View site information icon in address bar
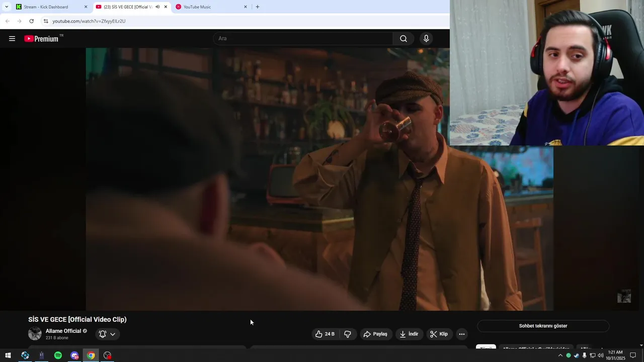The height and width of the screenshot is (362, 644). click(x=46, y=21)
